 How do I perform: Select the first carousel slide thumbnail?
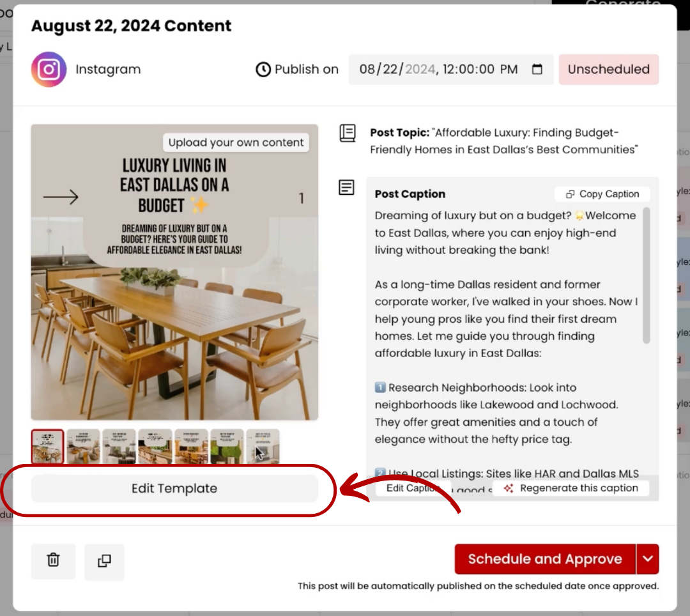(x=47, y=446)
